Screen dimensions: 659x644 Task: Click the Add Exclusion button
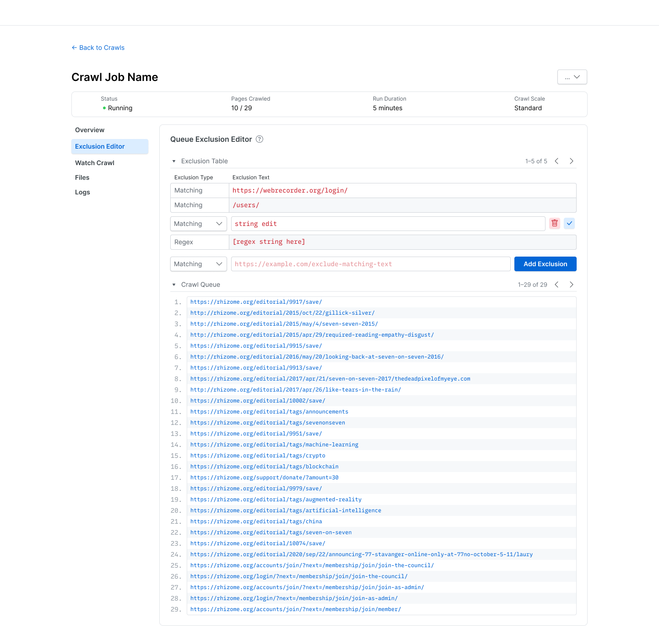pos(545,264)
